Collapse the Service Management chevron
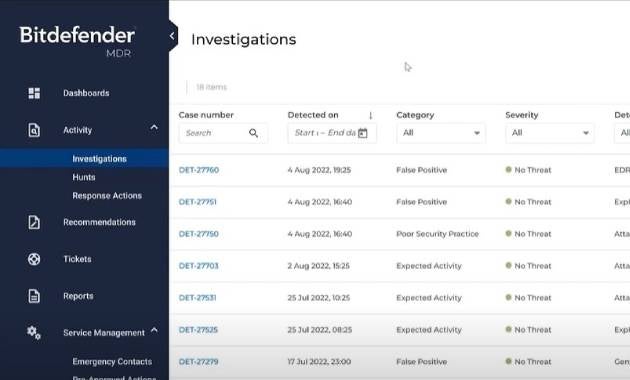Screen dimensions: 630x380 154,331
